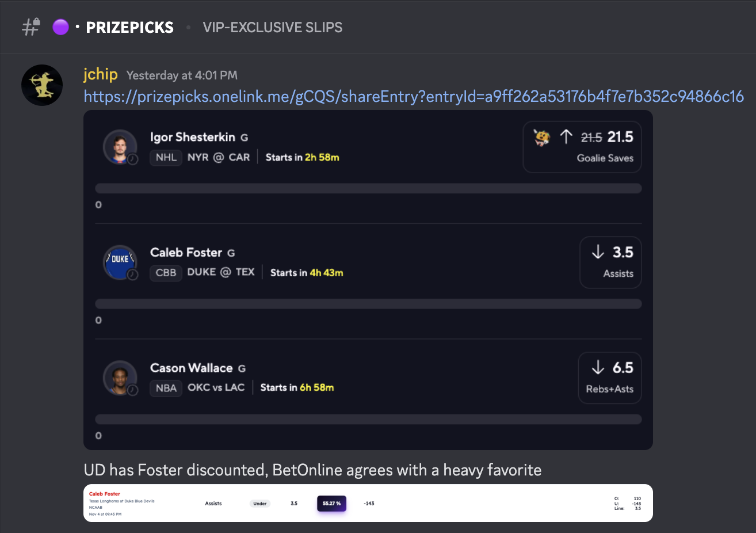Open the prizepicks.onelink.me share entry link
Image resolution: width=756 pixels, height=533 pixels.
pyautogui.click(x=414, y=96)
